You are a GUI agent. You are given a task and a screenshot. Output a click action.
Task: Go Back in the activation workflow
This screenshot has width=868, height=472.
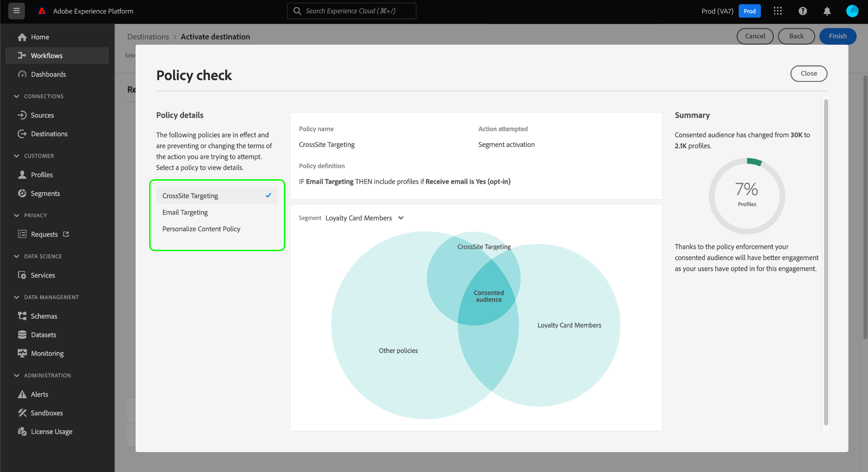coord(797,36)
